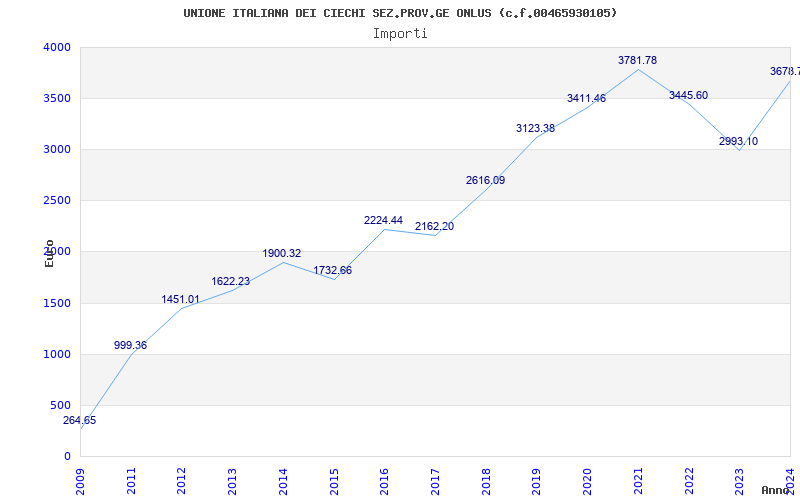
Task: Click the x-axis year 2011
Action: point(131,482)
